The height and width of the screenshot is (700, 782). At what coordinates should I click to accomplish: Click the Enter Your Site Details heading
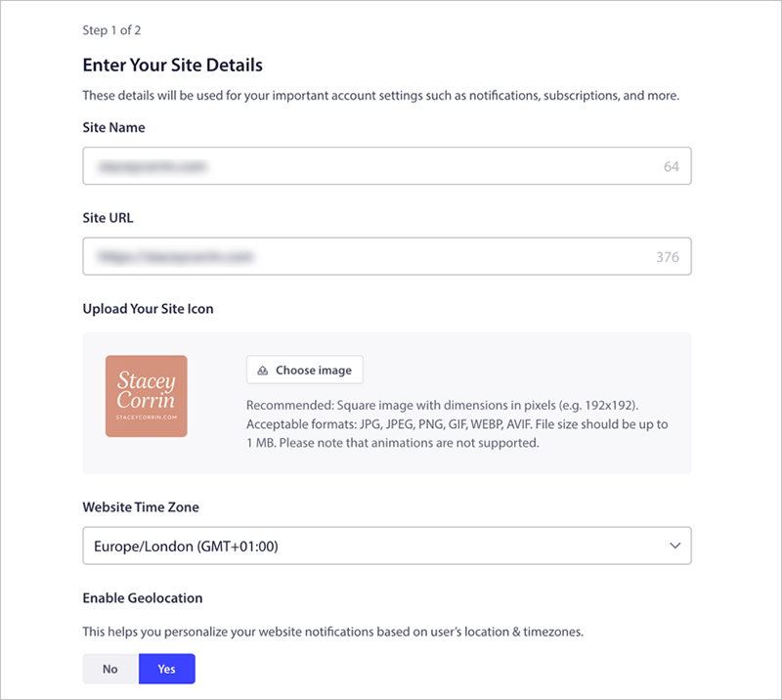(x=173, y=66)
